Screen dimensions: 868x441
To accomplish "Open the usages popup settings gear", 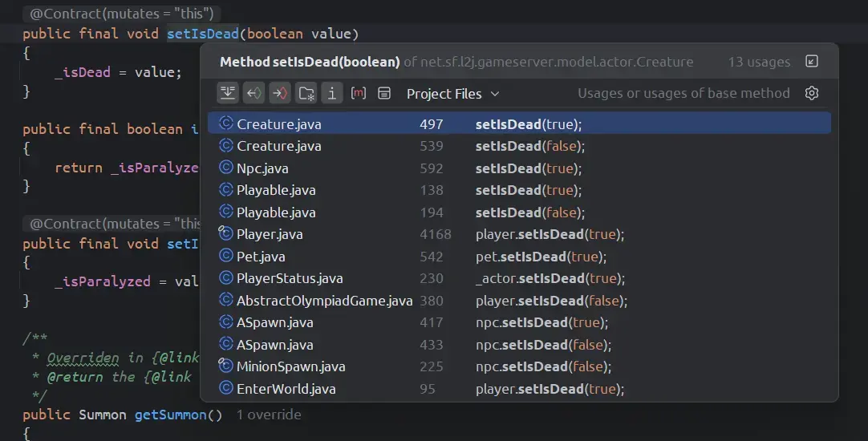I will click(812, 93).
